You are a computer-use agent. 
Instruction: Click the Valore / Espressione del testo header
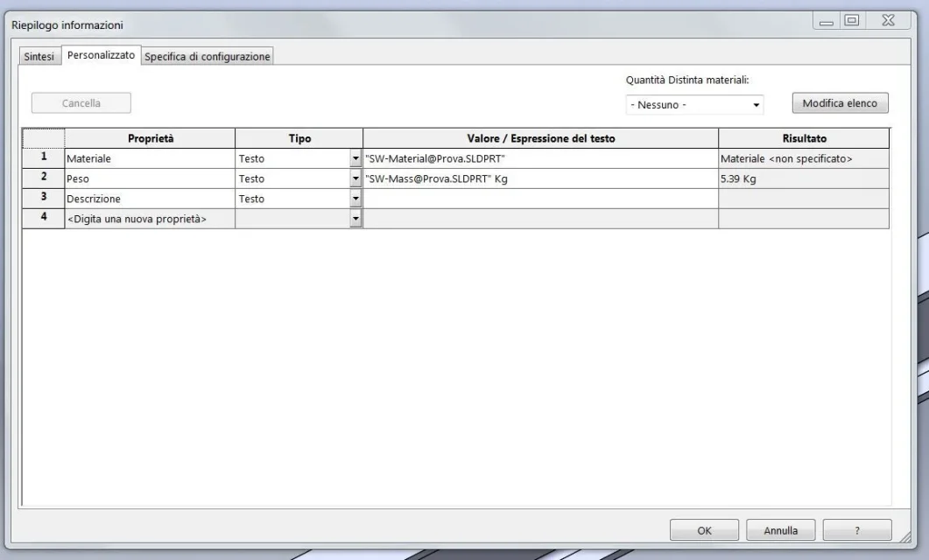[540, 138]
